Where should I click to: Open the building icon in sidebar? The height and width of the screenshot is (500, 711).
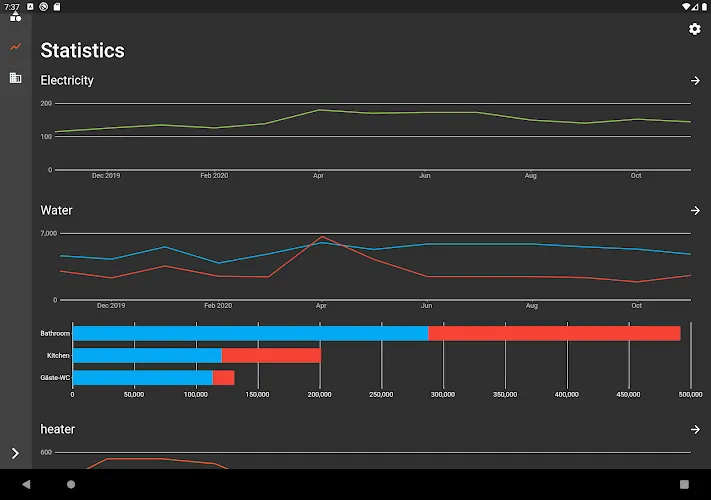tap(15, 78)
